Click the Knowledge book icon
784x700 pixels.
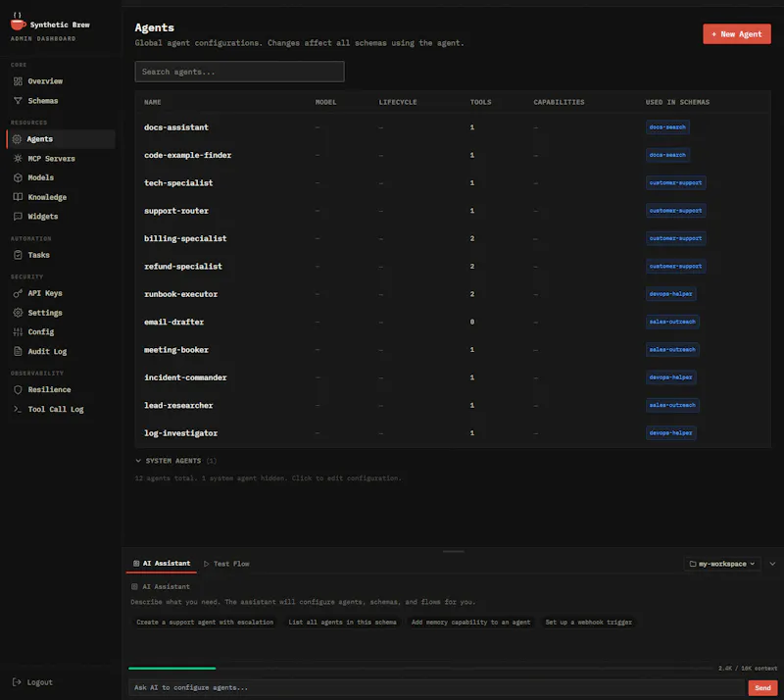pyautogui.click(x=18, y=197)
